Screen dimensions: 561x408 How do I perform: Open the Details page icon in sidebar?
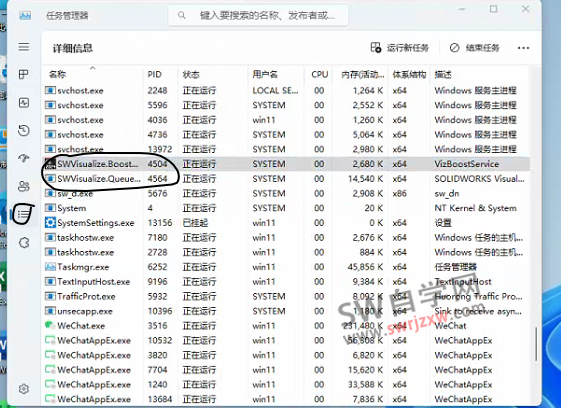coord(24,214)
